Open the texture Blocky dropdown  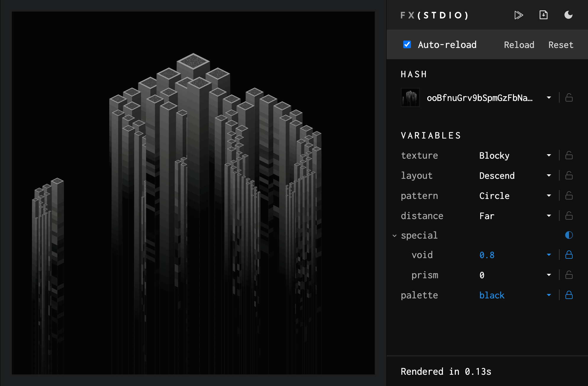coord(549,155)
